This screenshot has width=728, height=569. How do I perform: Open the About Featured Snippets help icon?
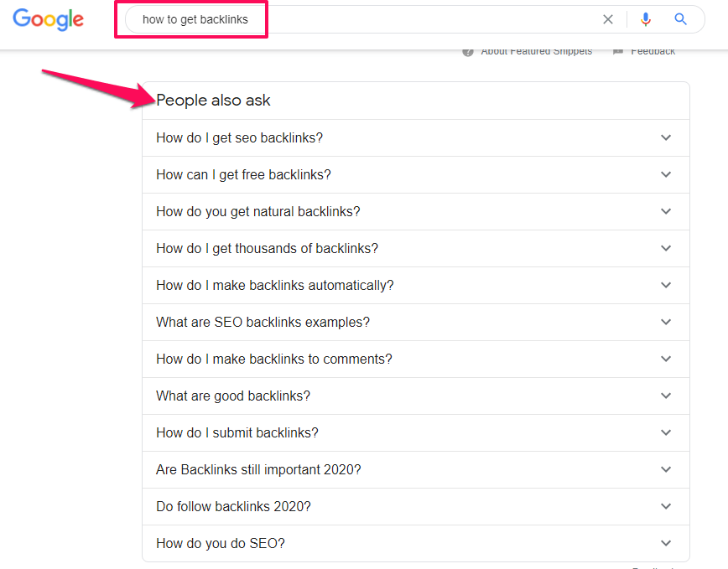coord(468,52)
